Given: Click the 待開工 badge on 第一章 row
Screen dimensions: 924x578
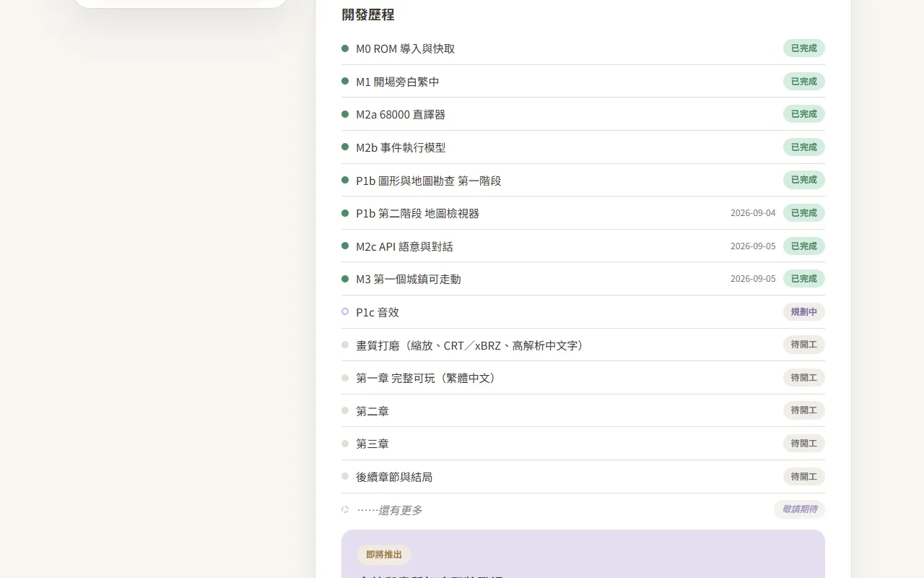Looking at the screenshot, I should [804, 378].
